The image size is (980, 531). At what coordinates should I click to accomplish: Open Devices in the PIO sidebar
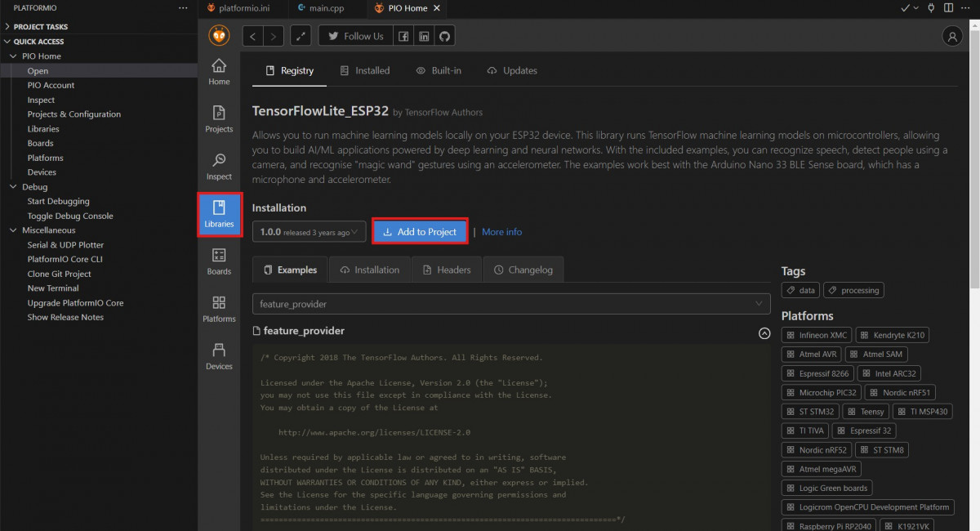[x=219, y=355]
